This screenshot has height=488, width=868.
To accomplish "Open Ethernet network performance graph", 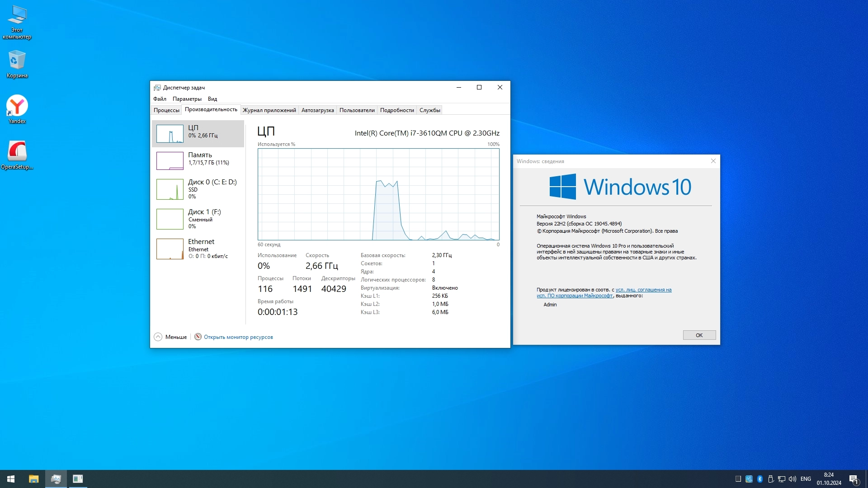I will pos(170,249).
